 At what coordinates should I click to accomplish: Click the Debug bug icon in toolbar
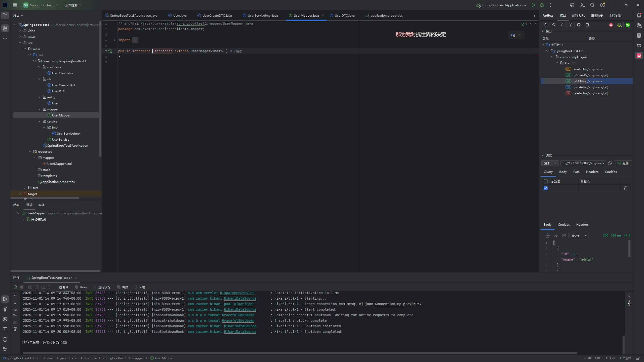(x=542, y=5)
